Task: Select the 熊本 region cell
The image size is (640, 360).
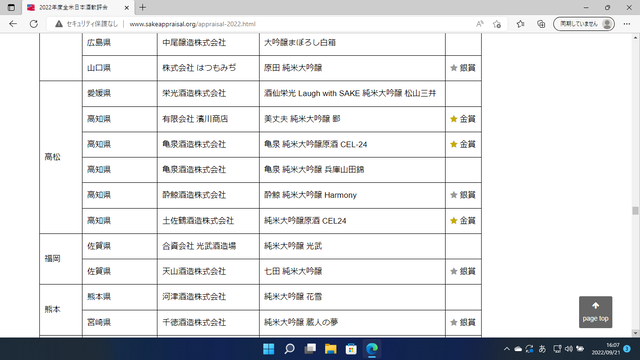Action: (61, 309)
